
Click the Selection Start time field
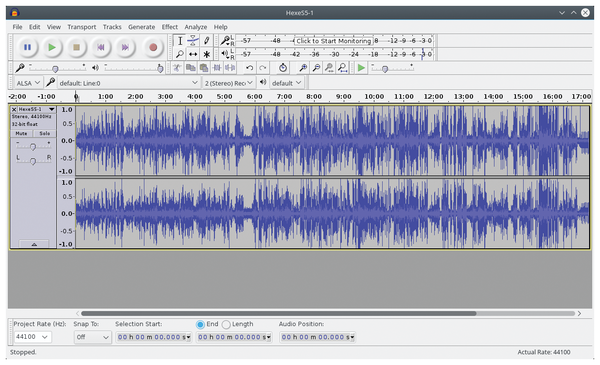pos(154,337)
